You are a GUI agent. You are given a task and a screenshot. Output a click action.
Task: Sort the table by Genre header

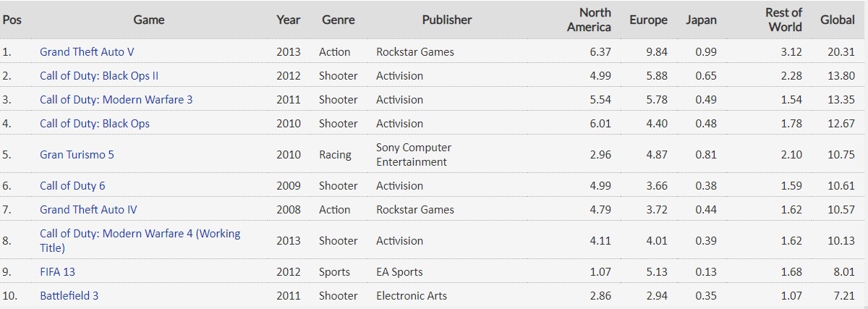point(338,20)
